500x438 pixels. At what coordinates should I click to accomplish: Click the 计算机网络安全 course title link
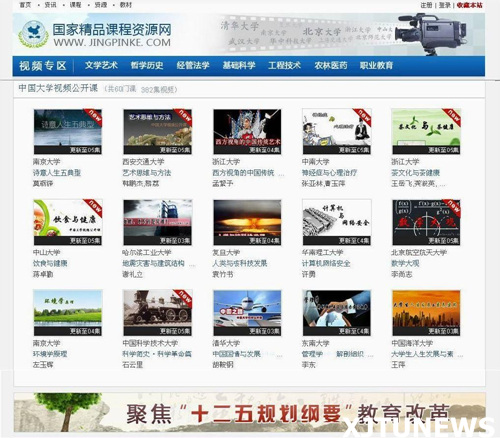click(326, 263)
